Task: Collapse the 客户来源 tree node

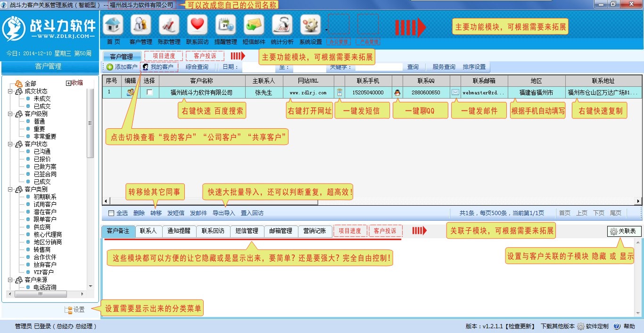Action: 10,280
